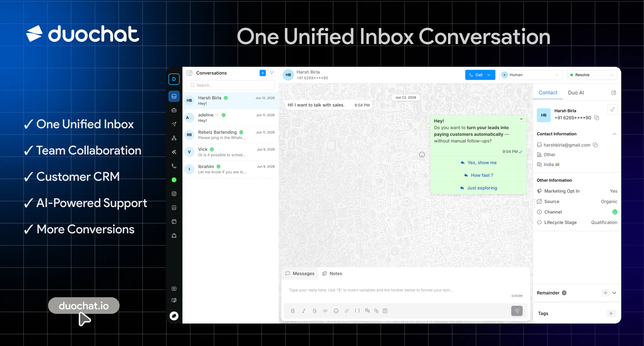Screen dimensions: 644x346
Task: Open the template icon in reply toolbar
Action: (x=385, y=311)
